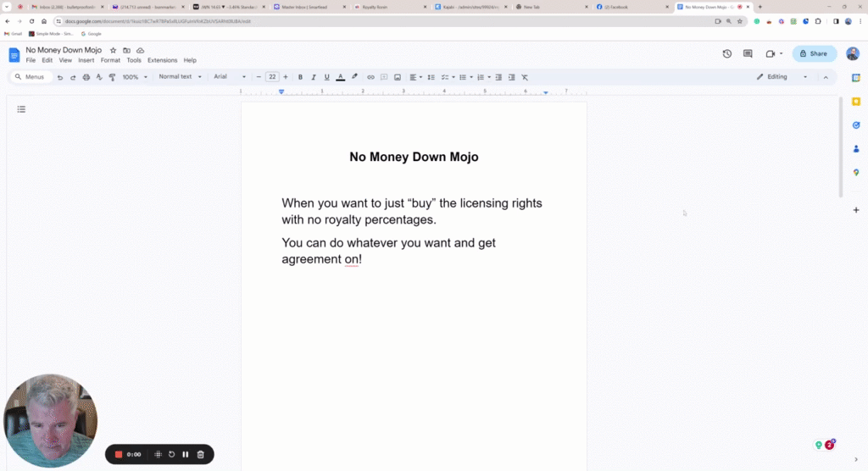Show the document outline icon
This screenshot has width=868, height=471.
click(x=21, y=109)
